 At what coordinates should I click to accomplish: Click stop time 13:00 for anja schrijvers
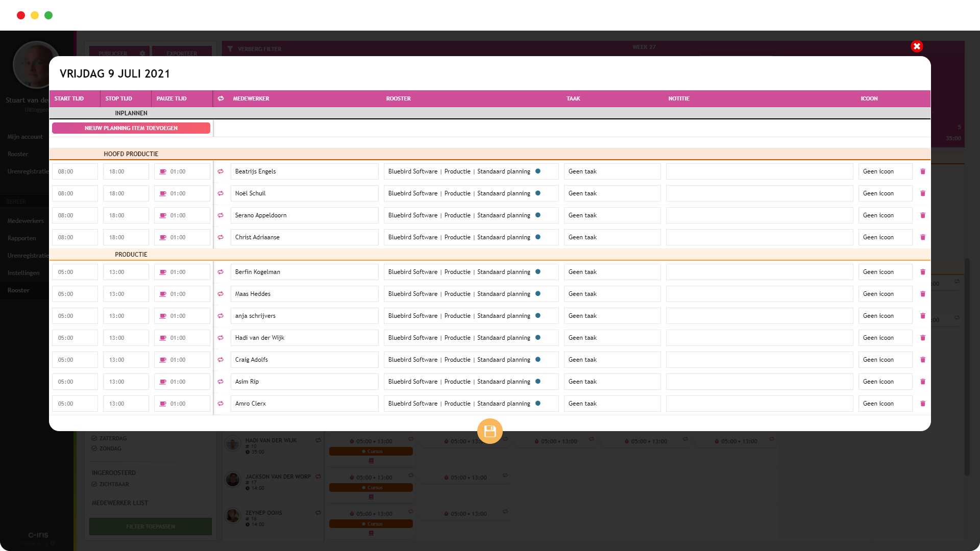126,316
